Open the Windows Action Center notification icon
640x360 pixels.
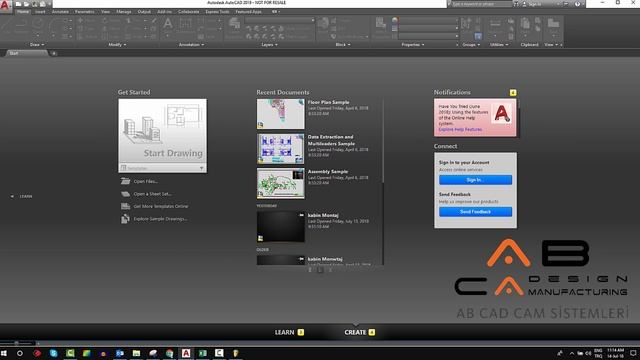coord(633,353)
